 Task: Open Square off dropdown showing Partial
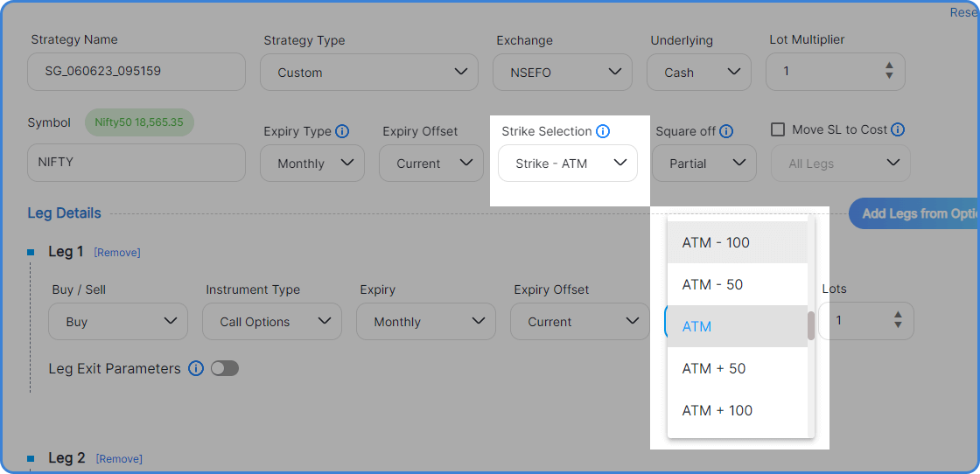(x=704, y=163)
